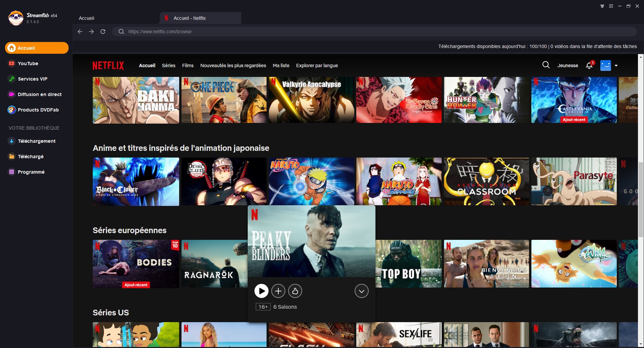644x348 pixels.
Task: Open Explorer par langue link
Action: click(317, 66)
